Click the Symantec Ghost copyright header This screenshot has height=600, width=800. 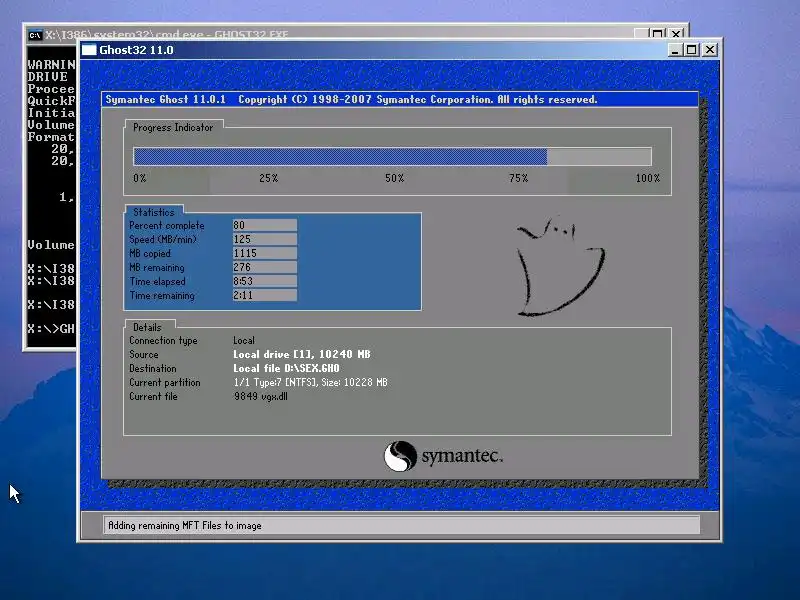(x=352, y=99)
